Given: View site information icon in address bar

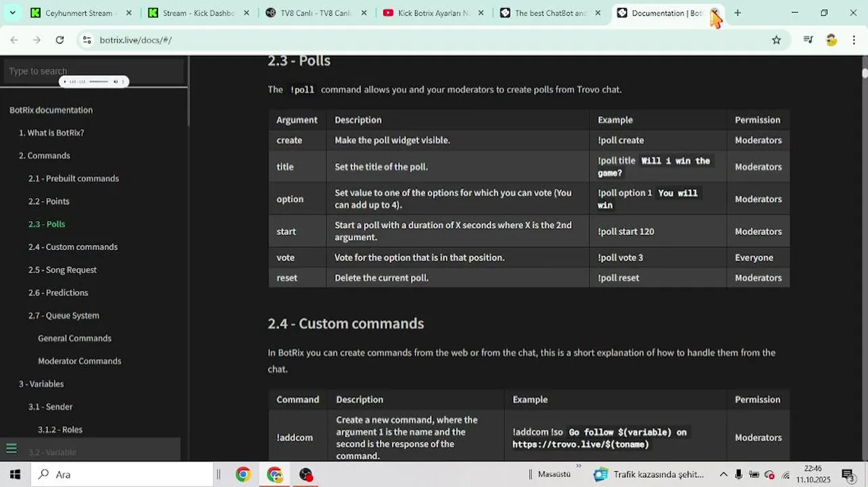Looking at the screenshot, I should pyautogui.click(x=87, y=40).
